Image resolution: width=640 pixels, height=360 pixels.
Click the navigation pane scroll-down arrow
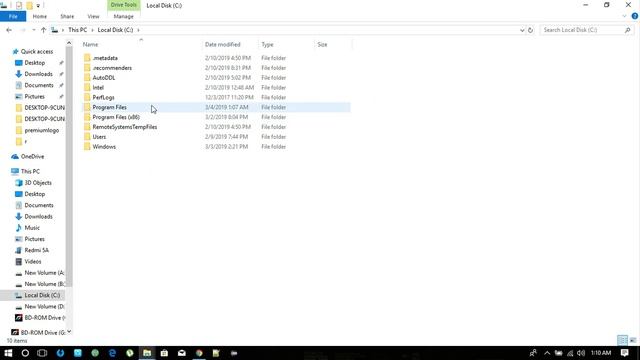[x=69, y=331]
